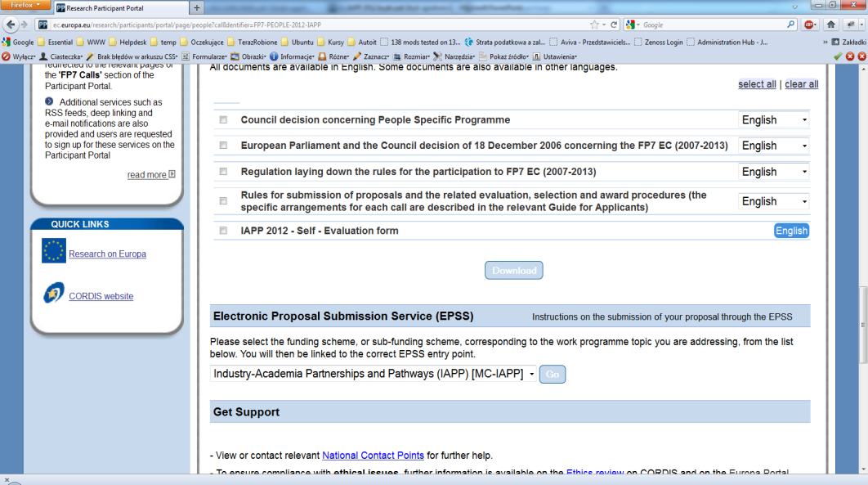Check Council decision concerning People Specific Programme

(223, 119)
